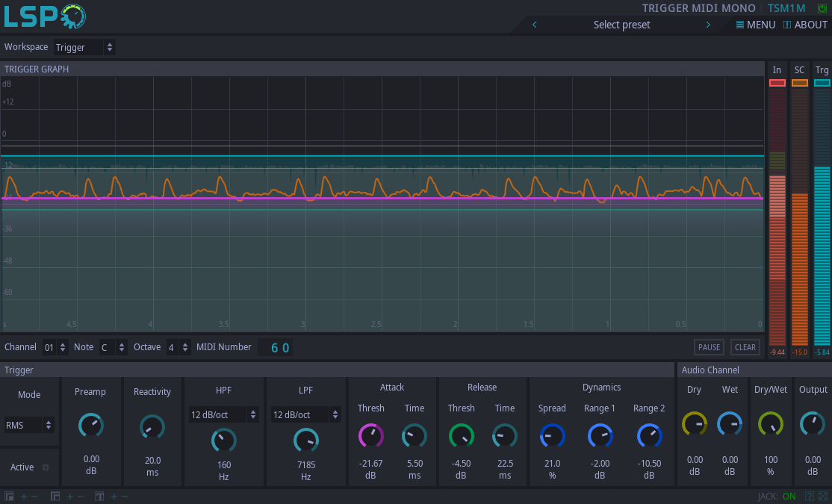Click PAUSE to freeze the trigger graph

tap(708, 346)
